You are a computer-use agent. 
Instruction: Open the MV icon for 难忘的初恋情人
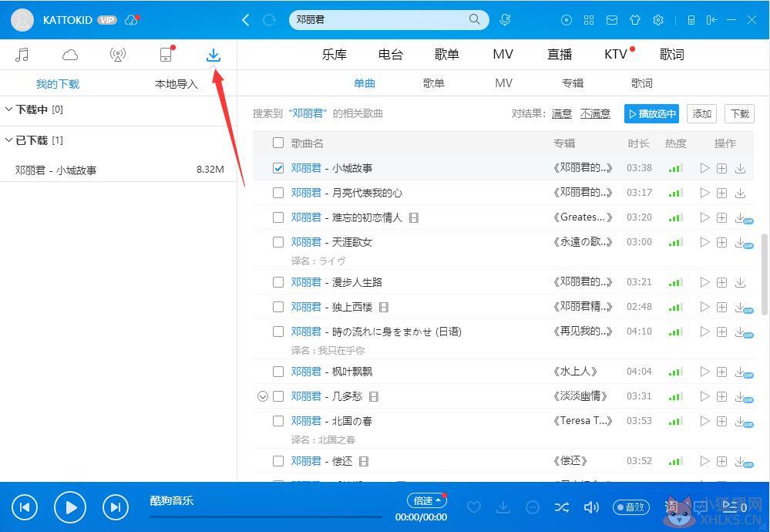coord(414,217)
